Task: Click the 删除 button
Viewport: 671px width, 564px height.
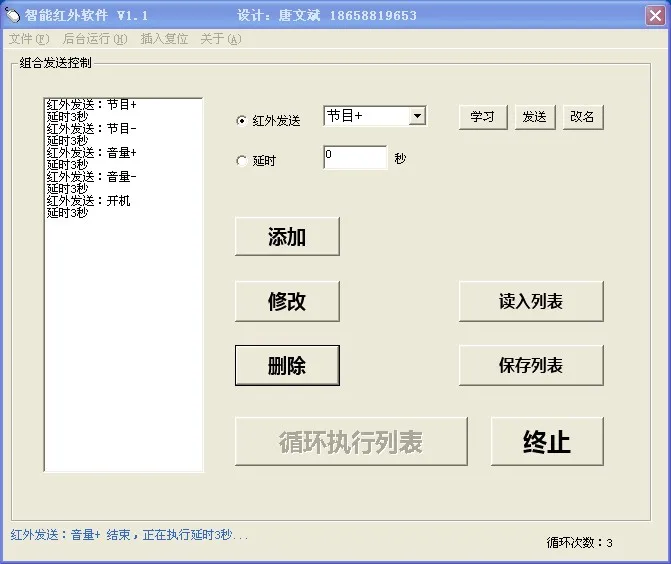Action: (287, 365)
